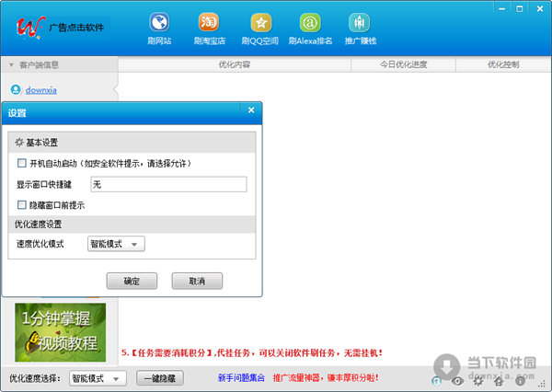Image resolution: width=552 pixels, height=392 pixels.
Task: Open 速度优化模式 dropdown in settings dialog
Action: pos(116,244)
